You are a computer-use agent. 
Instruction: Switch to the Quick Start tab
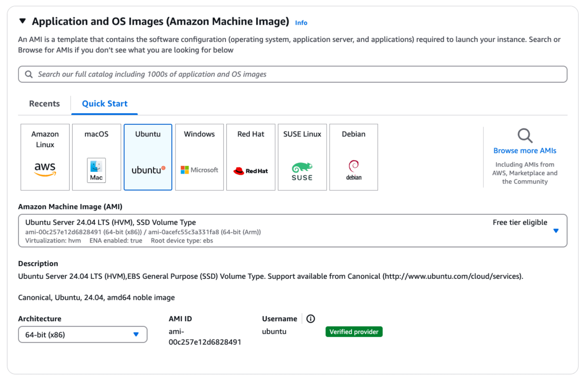(x=105, y=104)
